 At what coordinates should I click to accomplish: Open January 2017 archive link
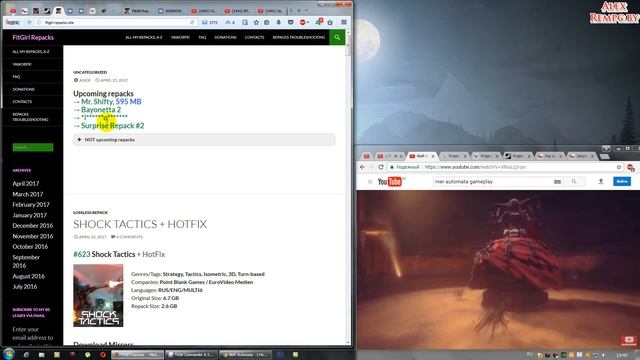coord(29,215)
